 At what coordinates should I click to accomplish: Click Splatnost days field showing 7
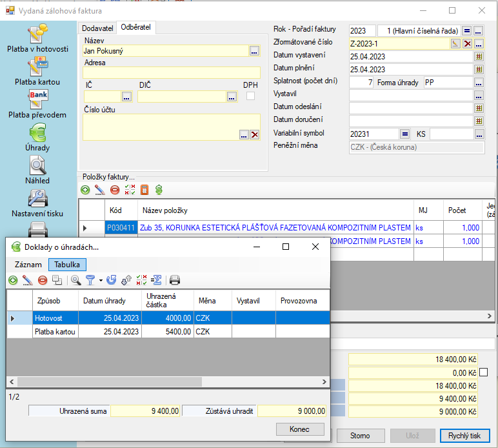point(361,83)
